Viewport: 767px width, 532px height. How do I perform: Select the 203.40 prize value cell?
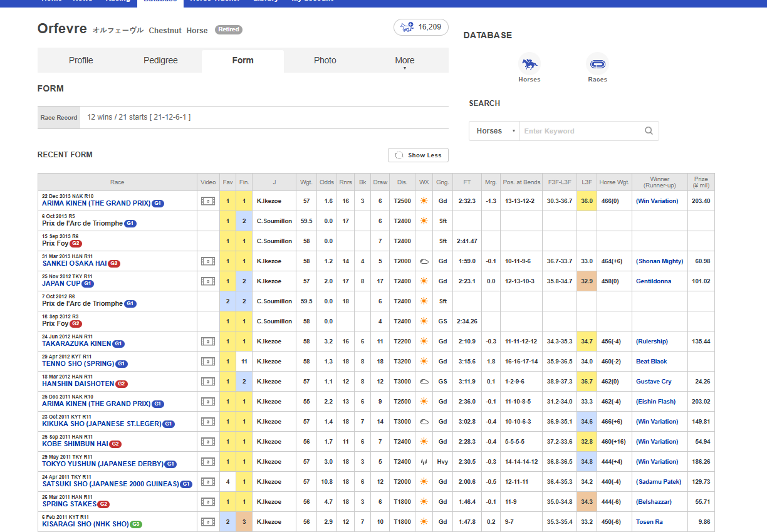point(701,201)
